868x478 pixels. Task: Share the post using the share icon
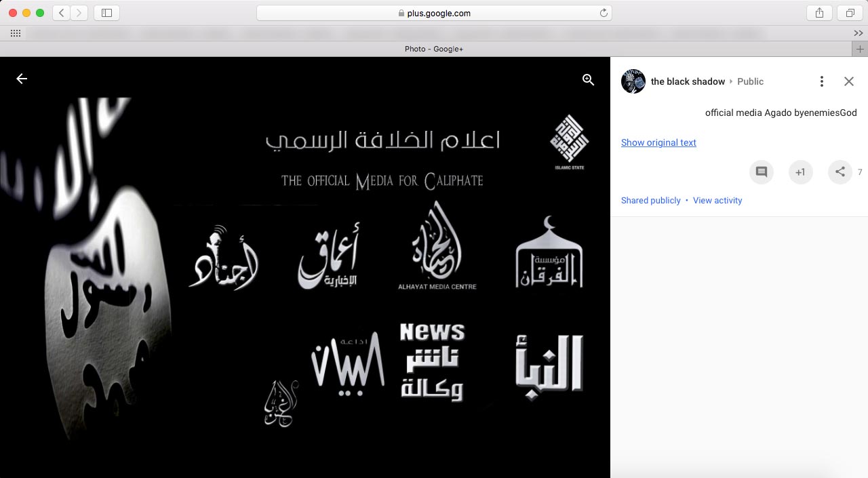[x=840, y=172]
